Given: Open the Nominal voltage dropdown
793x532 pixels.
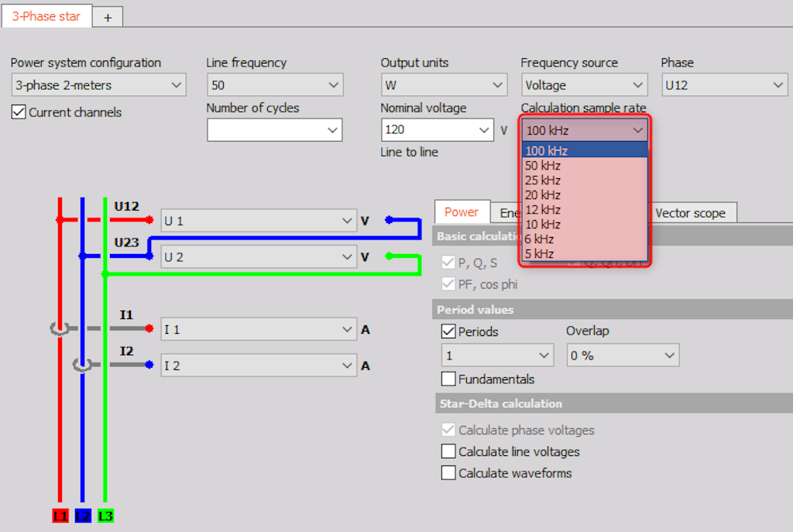Looking at the screenshot, I should click(437, 130).
